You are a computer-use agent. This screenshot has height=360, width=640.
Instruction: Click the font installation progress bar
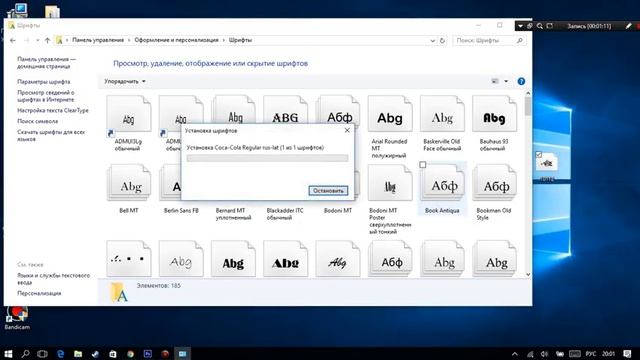click(x=267, y=158)
